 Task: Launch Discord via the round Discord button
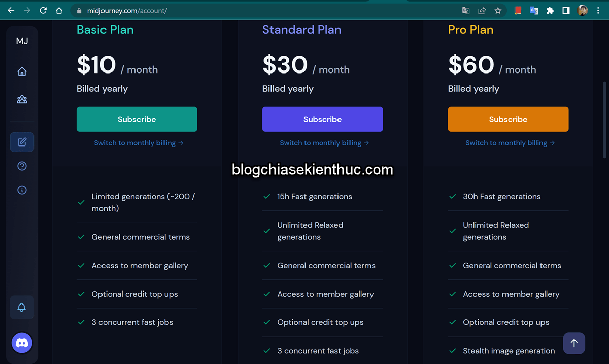point(22,343)
